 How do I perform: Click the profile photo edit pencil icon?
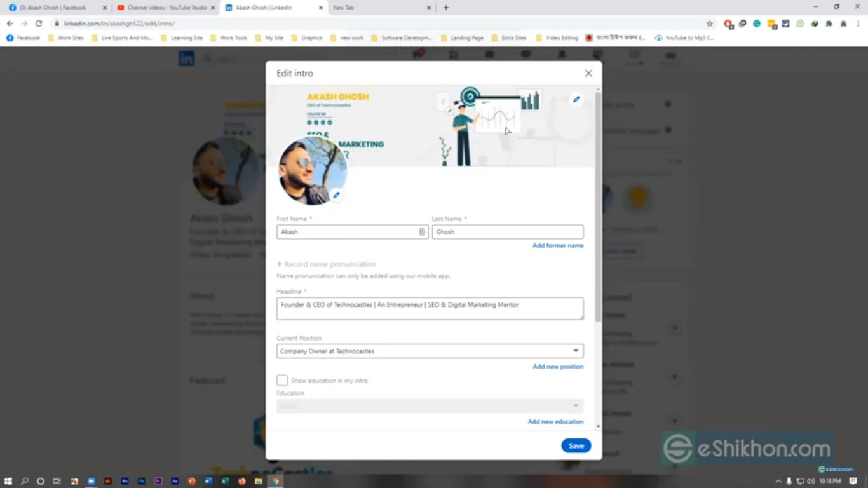click(x=336, y=195)
